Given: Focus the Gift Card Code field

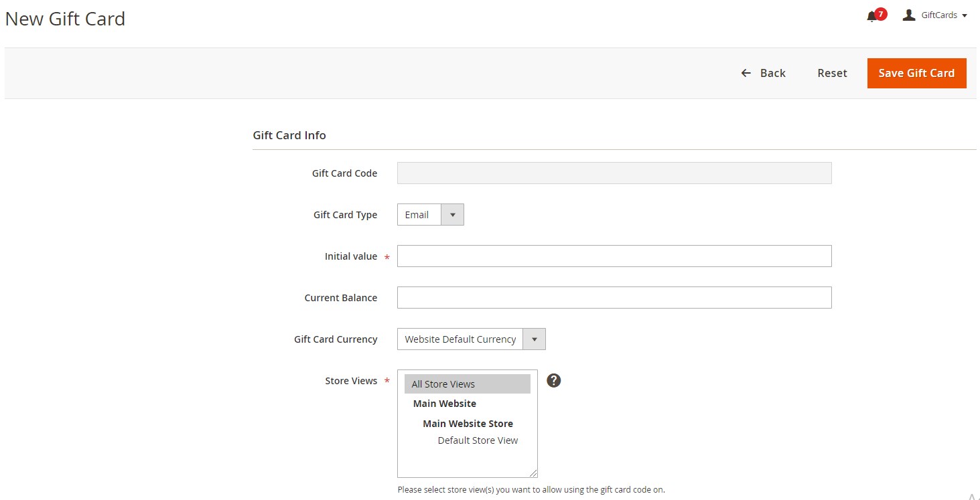Looking at the screenshot, I should (614, 173).
